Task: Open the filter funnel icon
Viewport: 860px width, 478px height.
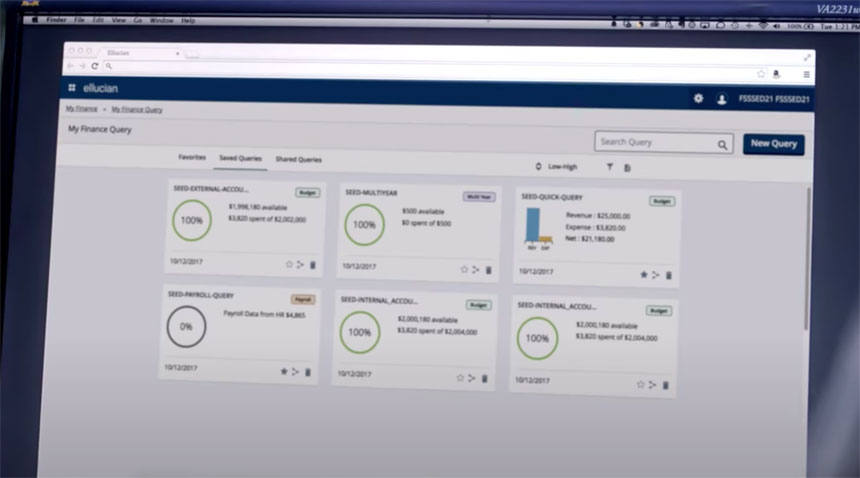Action: point(610,167)
